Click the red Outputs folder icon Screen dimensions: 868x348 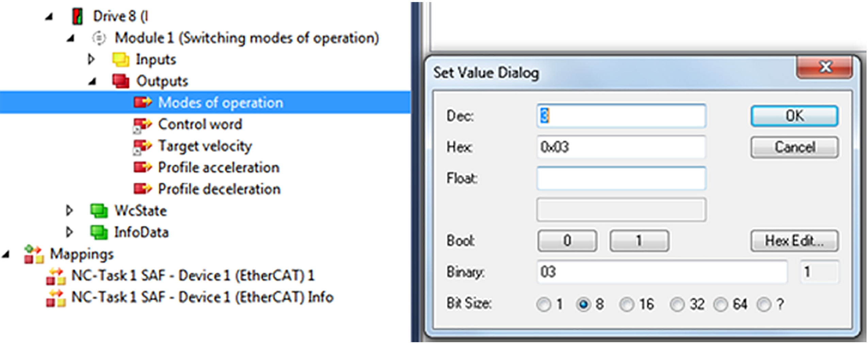click(x=120, y=81)
